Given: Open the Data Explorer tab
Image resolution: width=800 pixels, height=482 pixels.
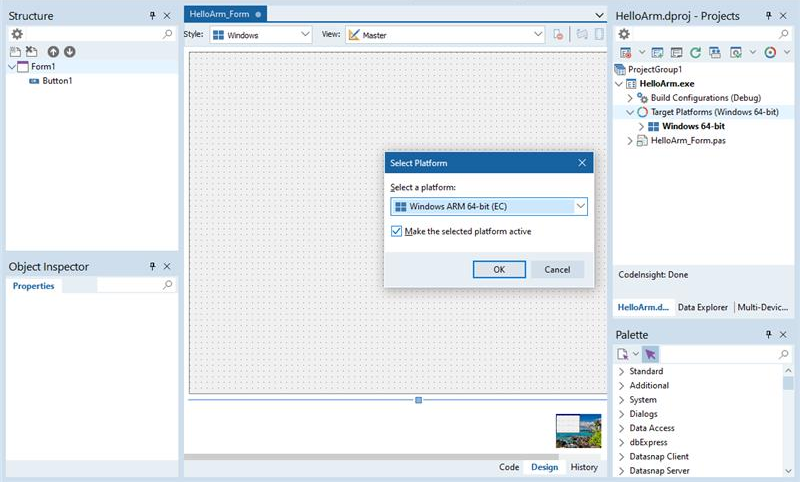Looking at the screenshot, I should [x=703, y=307].
